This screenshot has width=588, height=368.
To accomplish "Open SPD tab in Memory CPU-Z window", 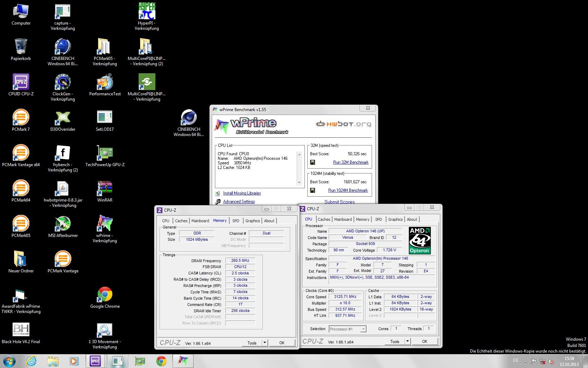I will click(236, 221).
